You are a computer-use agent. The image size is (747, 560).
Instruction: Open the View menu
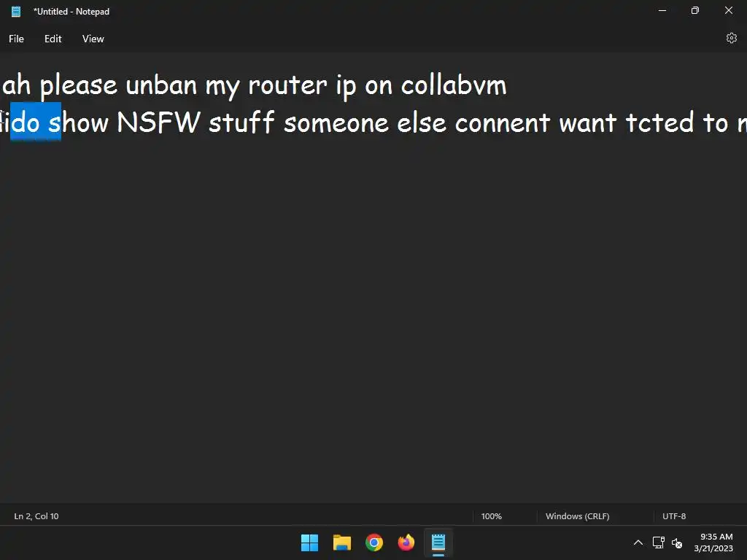pos(93,39)
